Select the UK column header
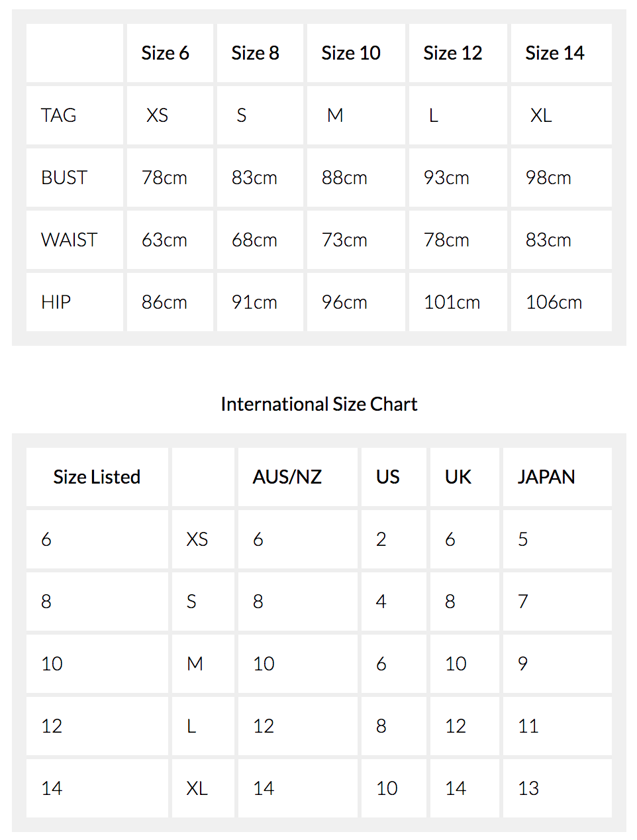 coord(458,477)
